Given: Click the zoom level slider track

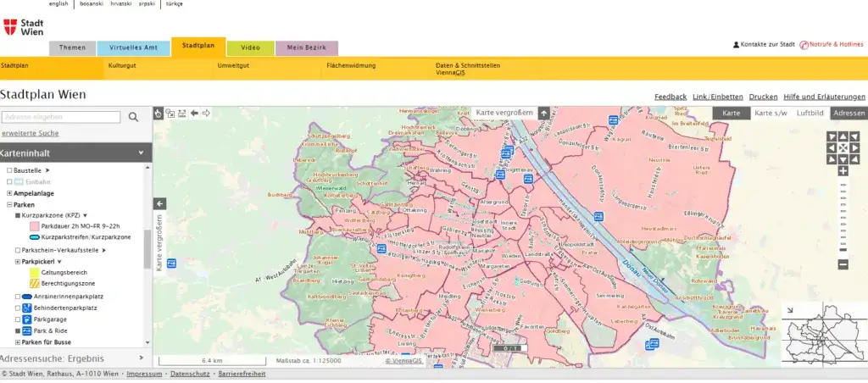Looking at the screenshot, I should click(843, 217).
